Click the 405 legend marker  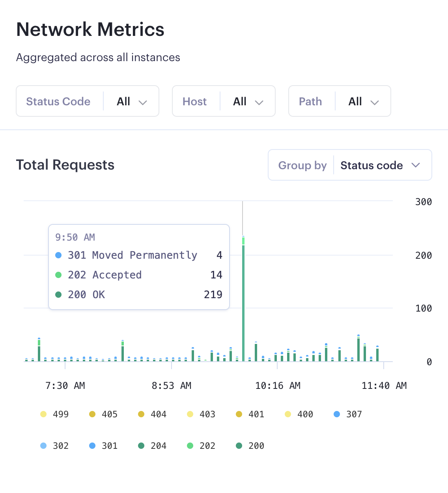(92, 414)
